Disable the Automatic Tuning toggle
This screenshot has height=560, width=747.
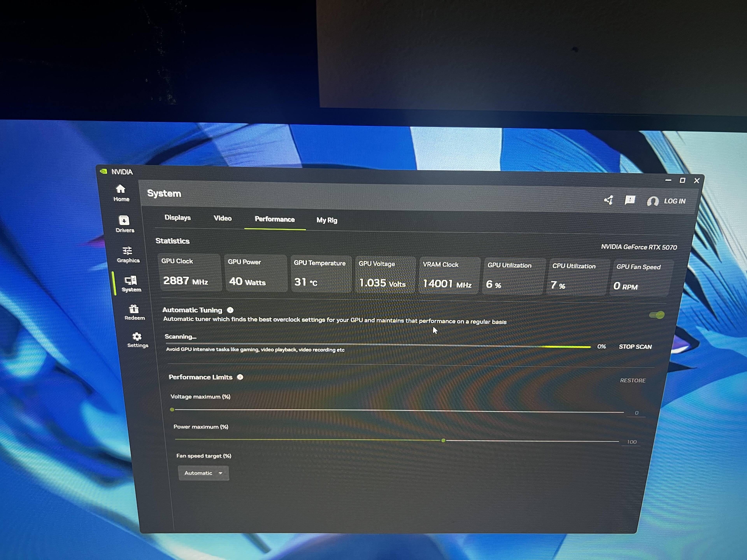(x=657, y=315)
